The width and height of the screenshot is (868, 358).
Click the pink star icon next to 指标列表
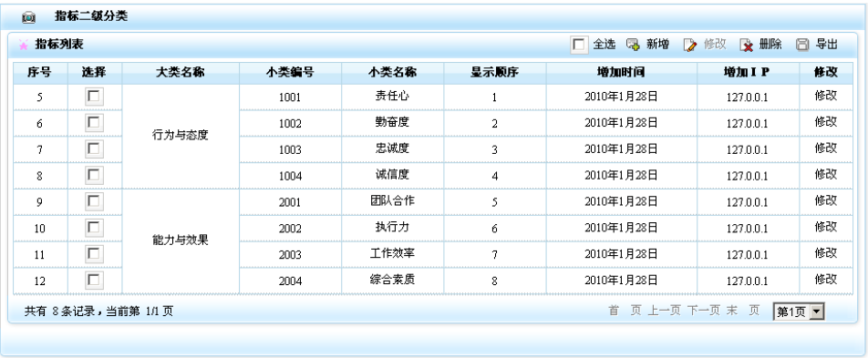click(24, 46)
